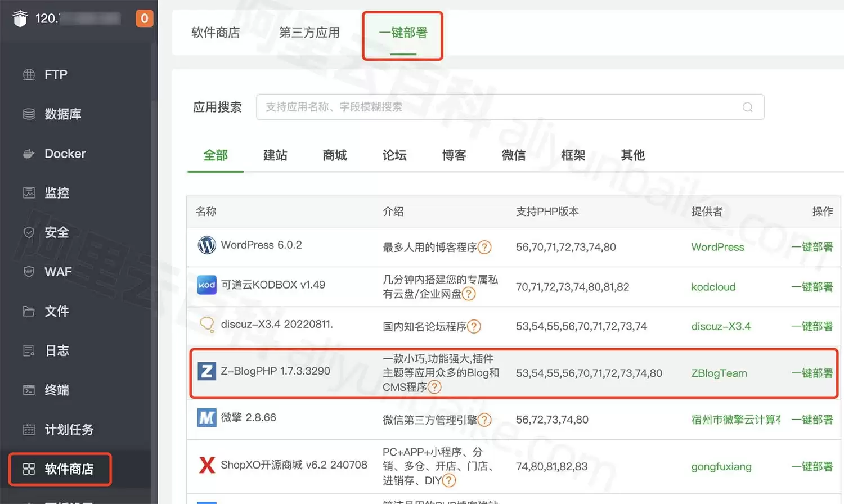Switch to the 第三方应用 tab
This screenshot has width=844, height=504.
coord(309,33)
